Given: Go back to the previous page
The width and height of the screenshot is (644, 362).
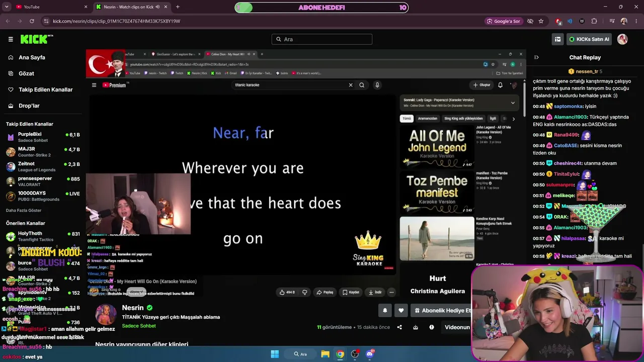Looking at the screenshot, I should click(8, 21).
